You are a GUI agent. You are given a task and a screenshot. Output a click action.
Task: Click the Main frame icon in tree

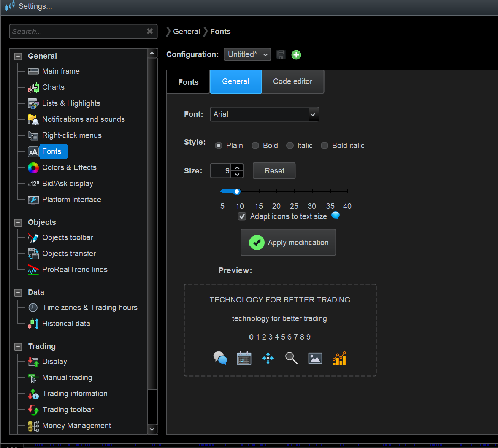[33, 71]
